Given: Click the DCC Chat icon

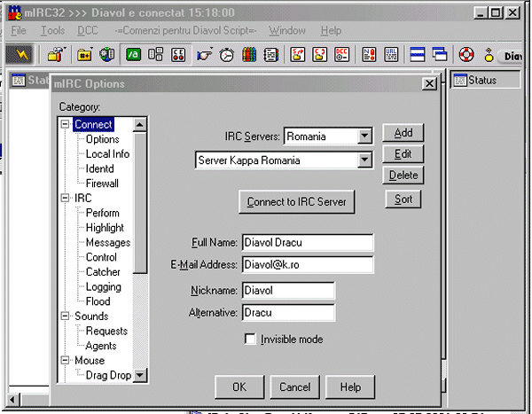Looking at the screenshot, I should 319,54.
